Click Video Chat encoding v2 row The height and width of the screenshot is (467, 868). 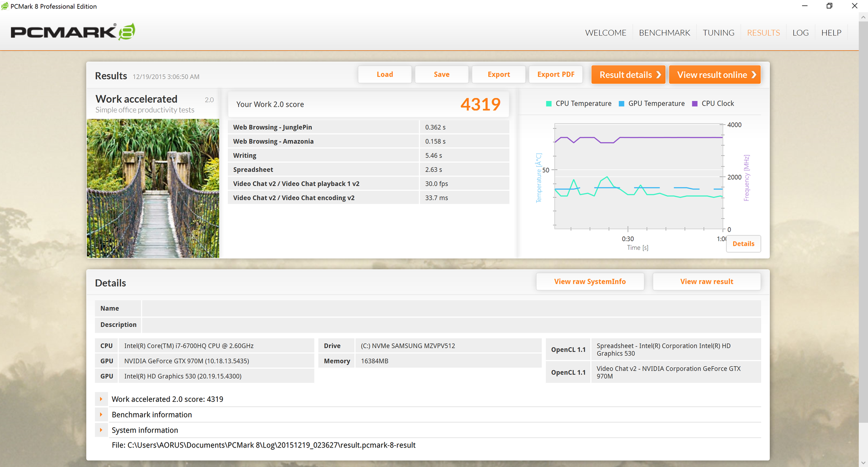(368, 197)
